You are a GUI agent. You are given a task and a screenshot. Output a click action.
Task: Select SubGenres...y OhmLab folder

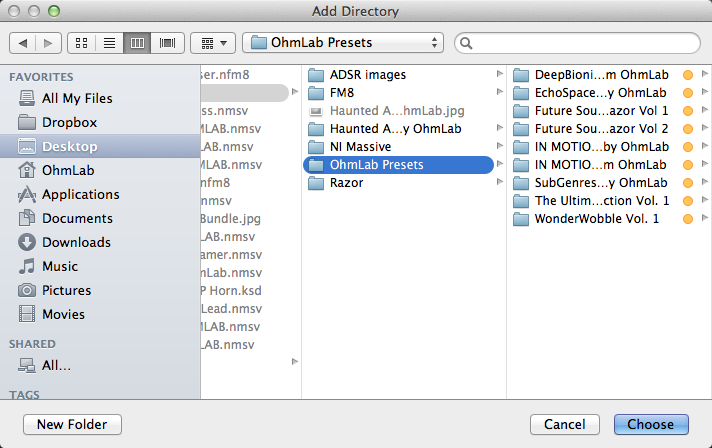(x=608, y=183)
